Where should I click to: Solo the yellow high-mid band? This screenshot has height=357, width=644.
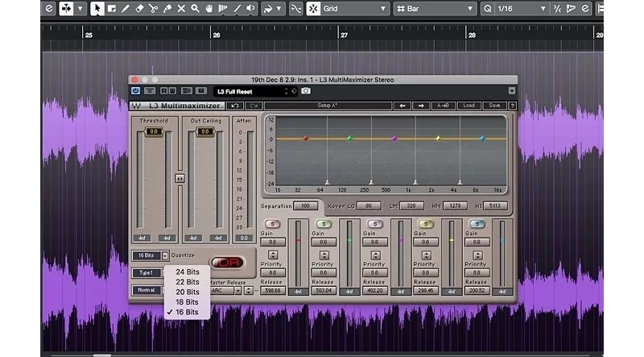pos(426,224)
